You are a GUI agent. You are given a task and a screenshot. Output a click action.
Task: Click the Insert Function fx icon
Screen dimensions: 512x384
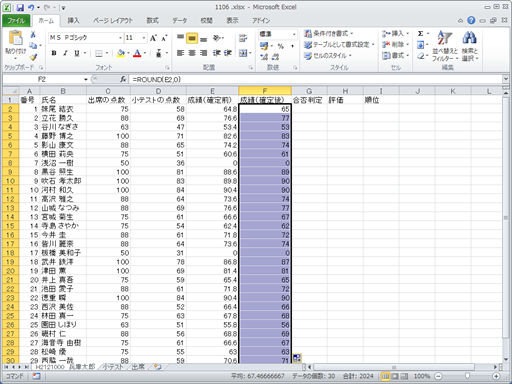(123, 79)
